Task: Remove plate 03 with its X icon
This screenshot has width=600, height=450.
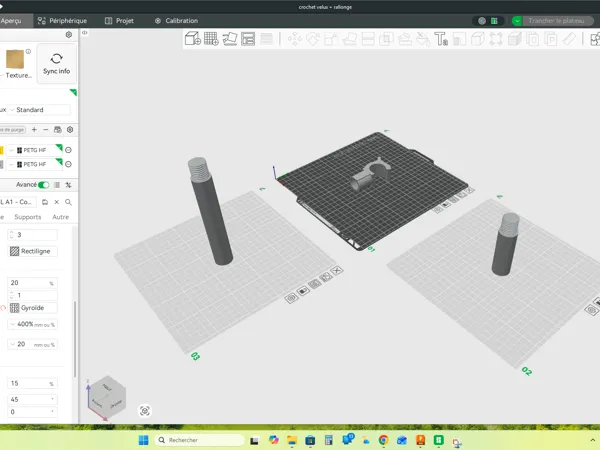Action: point(337,271)
